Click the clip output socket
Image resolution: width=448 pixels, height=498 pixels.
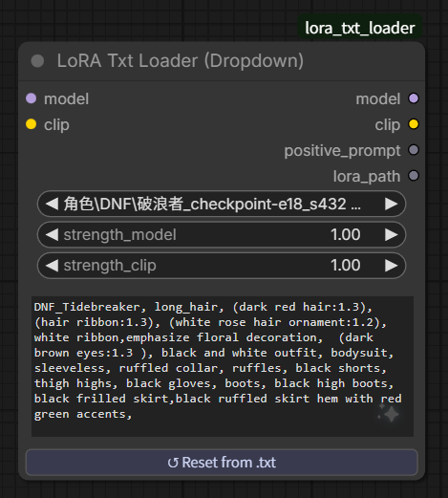pyautogui.click(x=414, y=124)
